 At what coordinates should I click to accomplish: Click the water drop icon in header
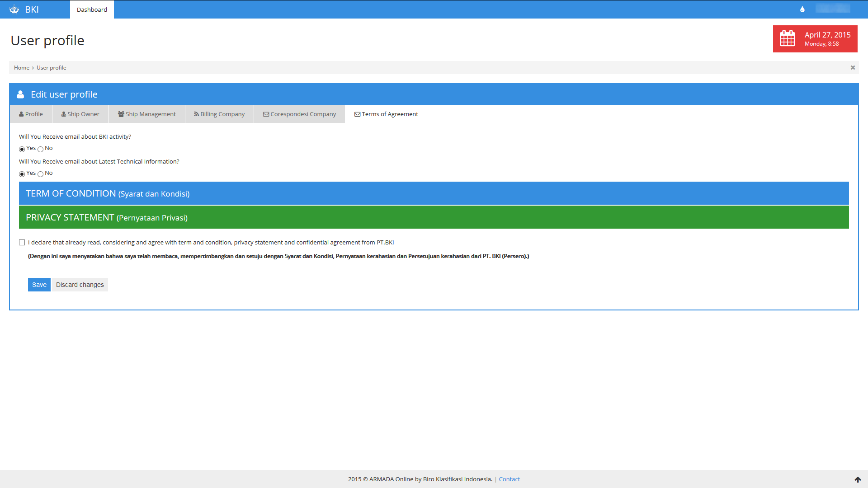802,9
